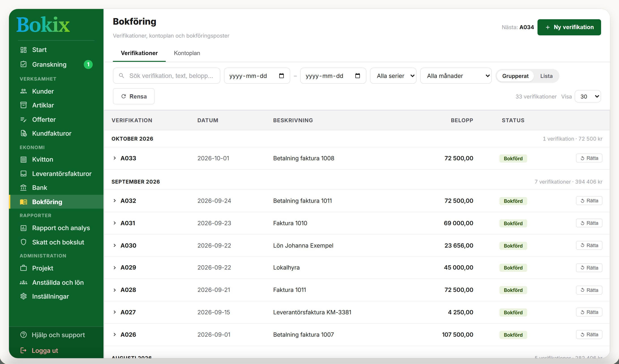The image size is (619, 364).
Task: Expand verification A031 row
Action: click(114, 223)
